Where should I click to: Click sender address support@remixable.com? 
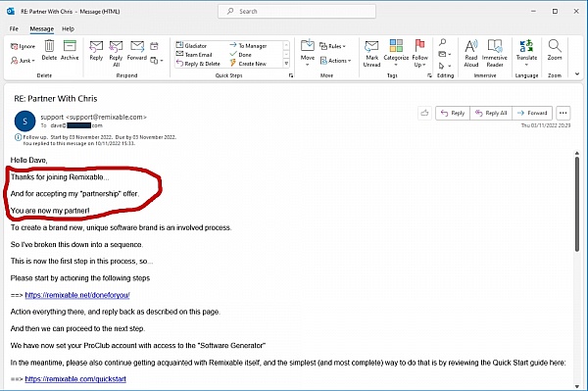coord(106,117)
